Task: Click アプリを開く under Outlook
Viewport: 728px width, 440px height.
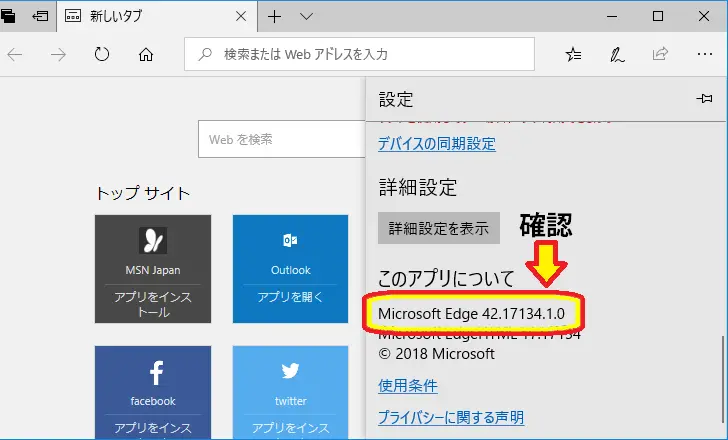Action: pos(290,297)
